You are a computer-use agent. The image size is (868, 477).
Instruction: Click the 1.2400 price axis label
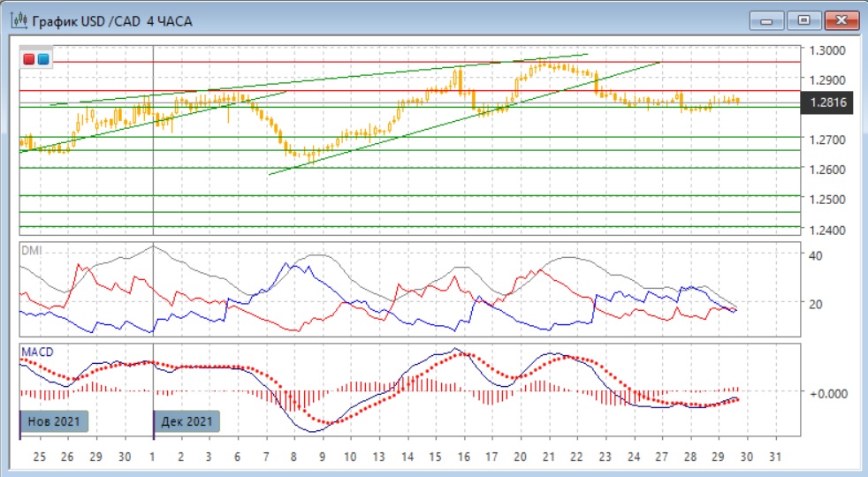(x=829, y=230)
